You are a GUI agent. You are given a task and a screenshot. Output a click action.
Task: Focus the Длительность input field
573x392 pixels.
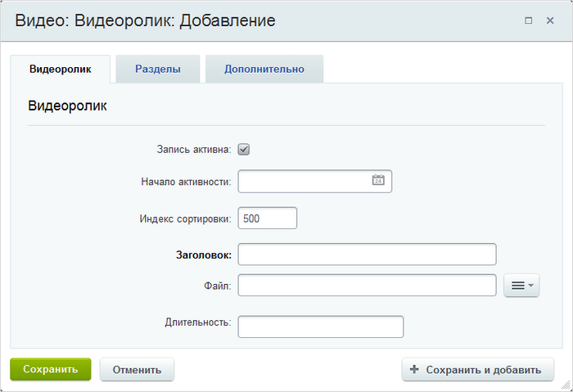click(321, 327)
